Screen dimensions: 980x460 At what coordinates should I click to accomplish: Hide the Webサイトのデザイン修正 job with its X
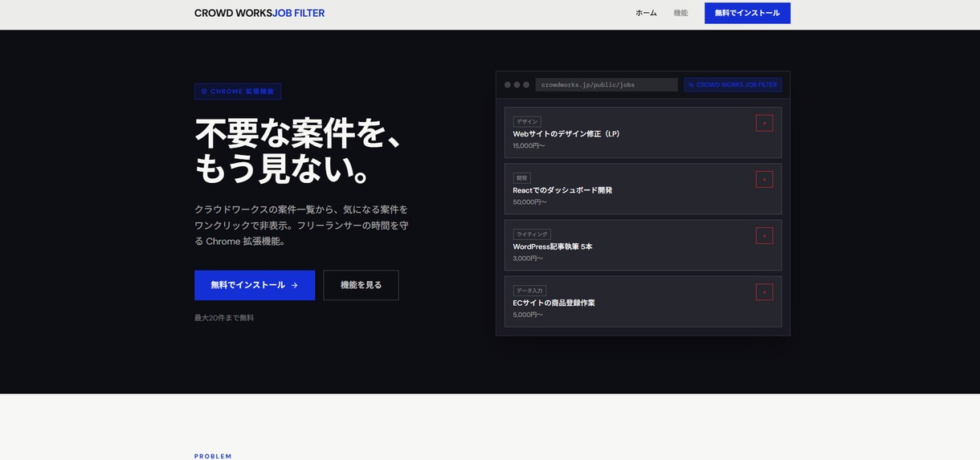pos(764,124)
